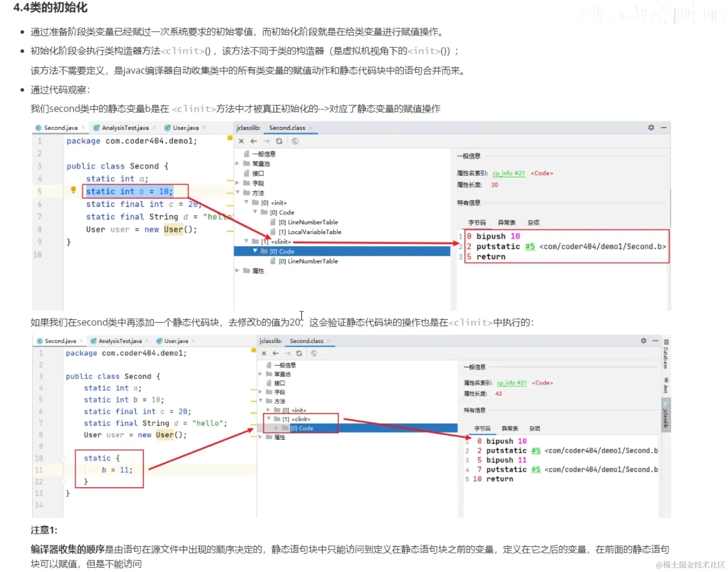Close the Second.java tab in upper IDE
The width and height of the screenshot is (728, 572).
(x=83, y=128)
